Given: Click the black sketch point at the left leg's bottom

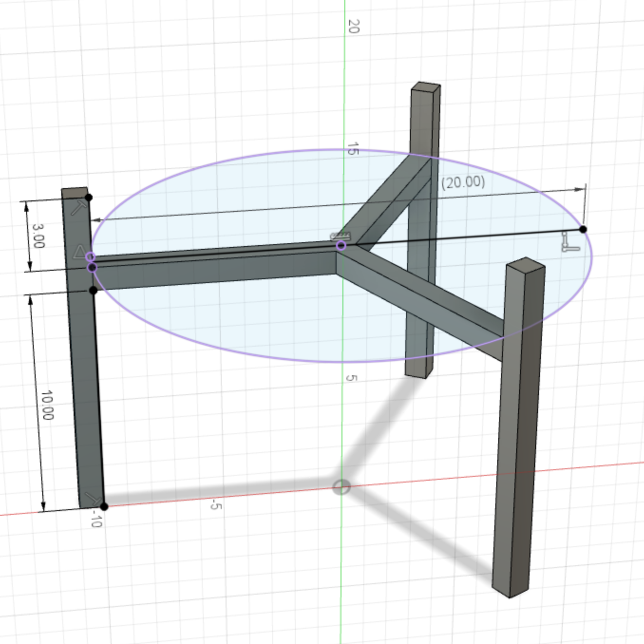Looking at the screenshot, I should (104, 506).
